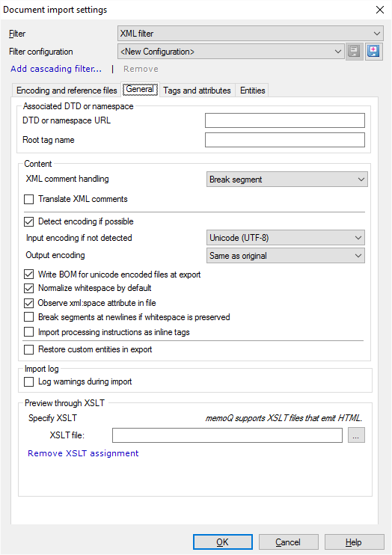Image resolution: width=392 pixels, height=555 pixels.
Task: Enable Import processing instructions as inline tags
Action: coord(28,332)
